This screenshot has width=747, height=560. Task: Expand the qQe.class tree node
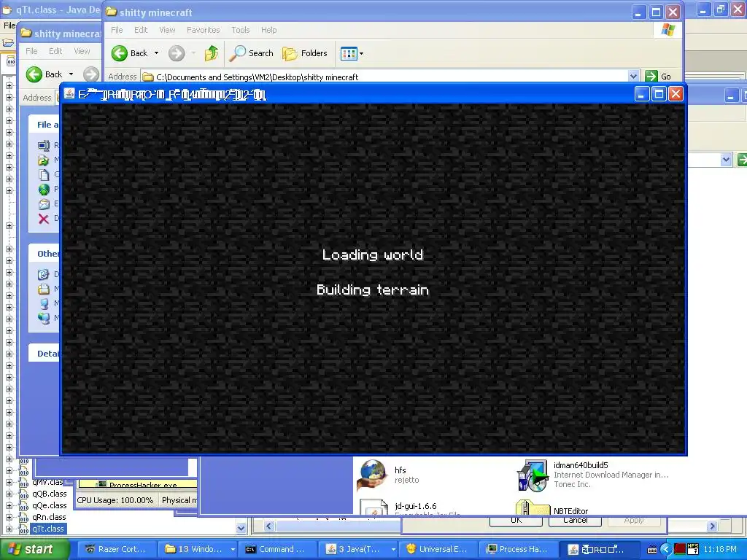click(x=9, y=506)
